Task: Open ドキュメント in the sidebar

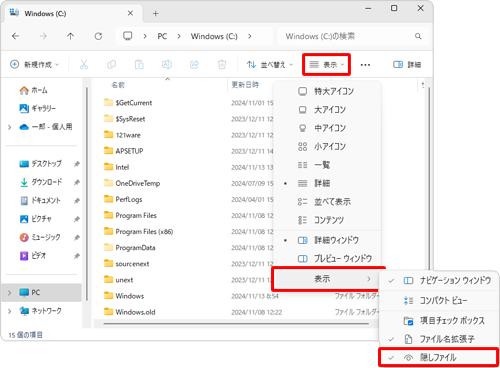Action: [x=40, y=200]
